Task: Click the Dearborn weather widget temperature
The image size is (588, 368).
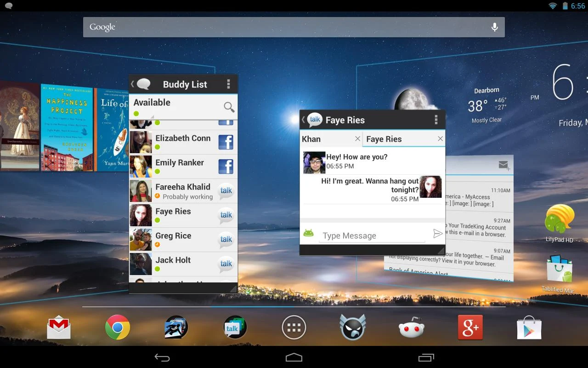Action: pyautogui.click(x=478, y=106)
